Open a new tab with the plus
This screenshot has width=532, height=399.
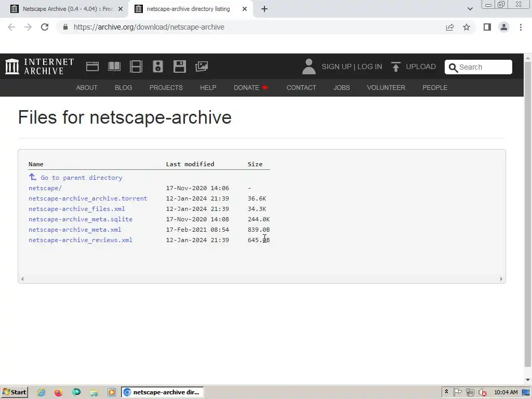coord(264,9)
